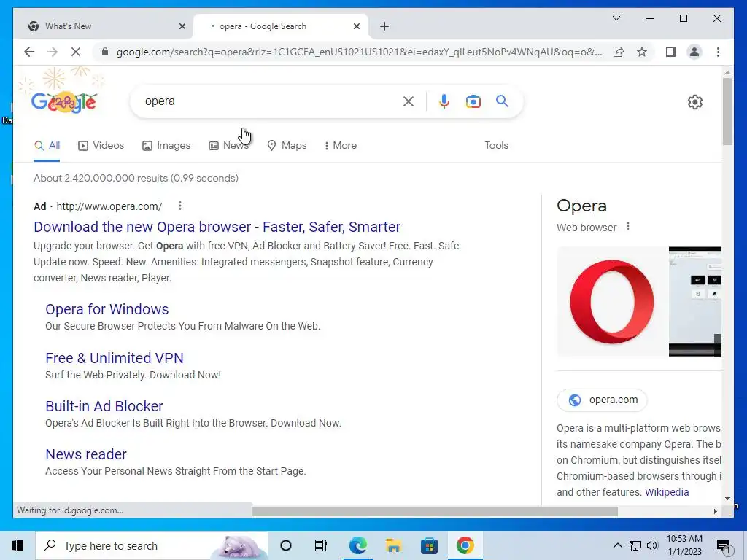Switch to Maps results
The width and height of the screenshot is (747, 560).
286,146
